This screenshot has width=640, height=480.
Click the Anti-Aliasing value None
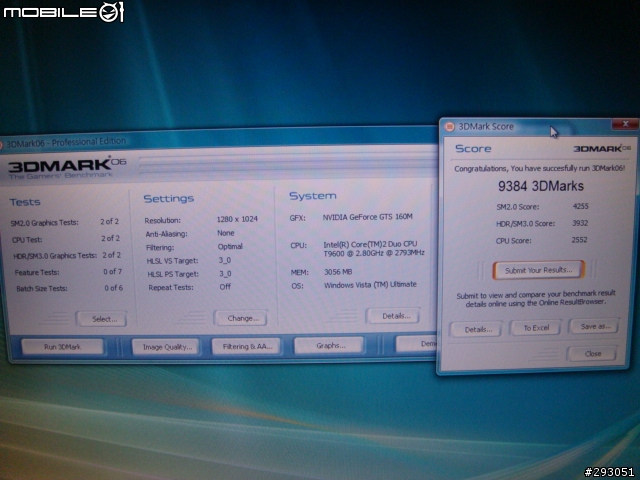coord(226,233)
